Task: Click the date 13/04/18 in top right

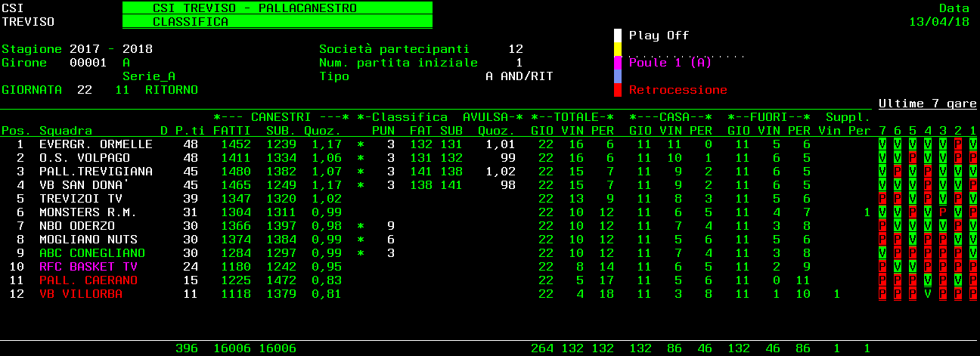Action: click(x=938, y=22)
